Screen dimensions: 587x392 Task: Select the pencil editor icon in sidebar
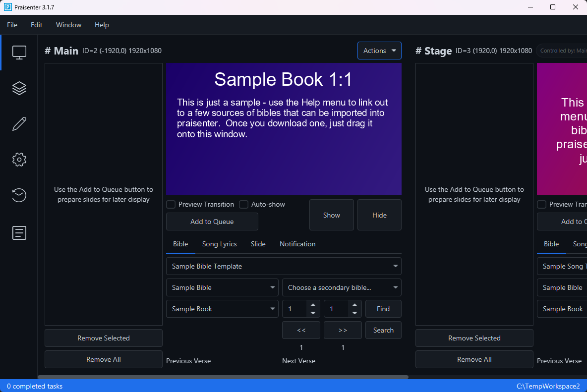[x=19, y=123]
